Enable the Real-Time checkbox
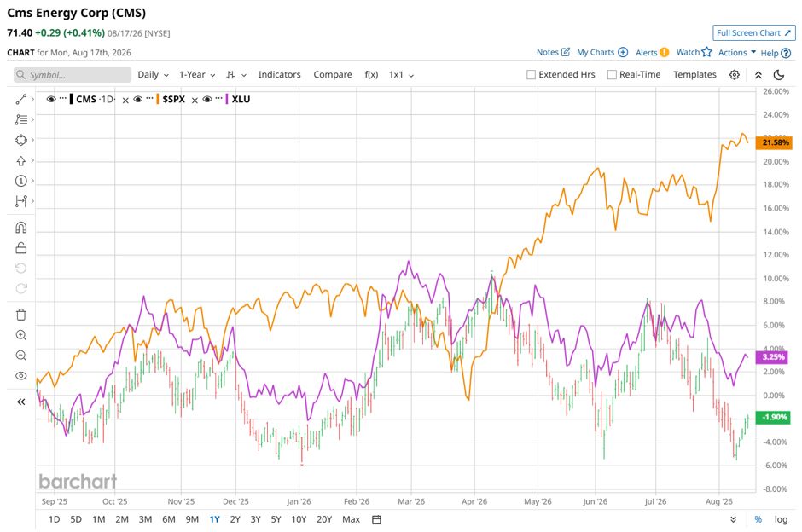The width and height of the screenshot is (802, 532). 612,75
